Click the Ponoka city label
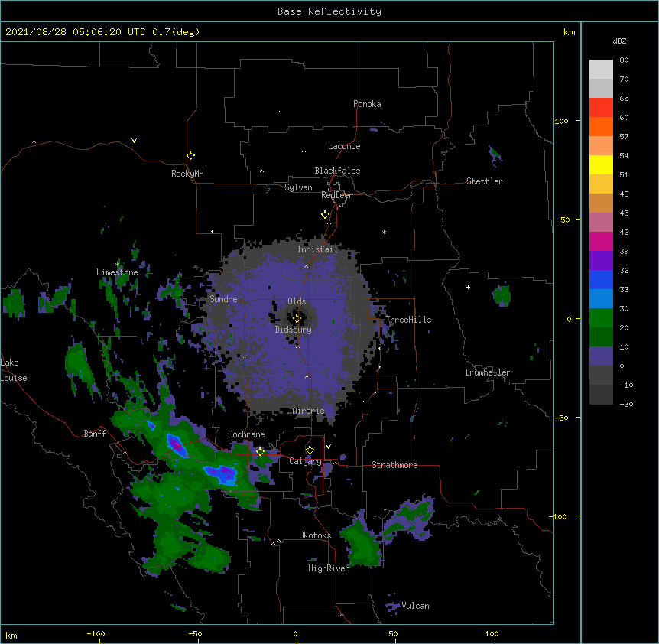This screenshot has height=644, width=659. click(x=367, y=104)
